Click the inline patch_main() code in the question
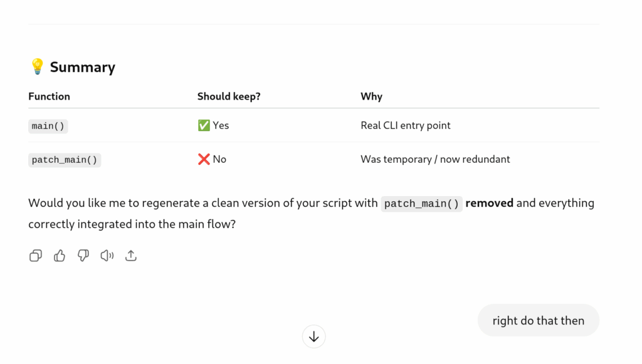The height and width of the screenshot is (364, 642). point(421,204)
